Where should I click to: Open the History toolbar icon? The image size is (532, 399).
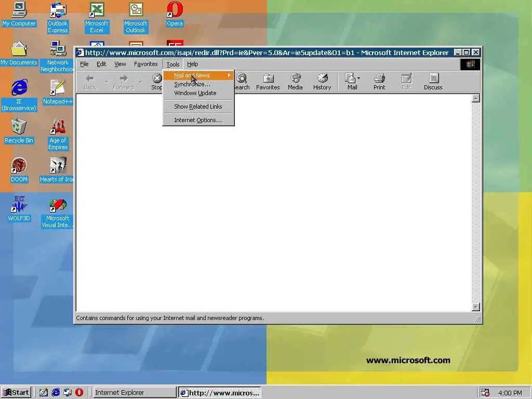coord(322,82)
